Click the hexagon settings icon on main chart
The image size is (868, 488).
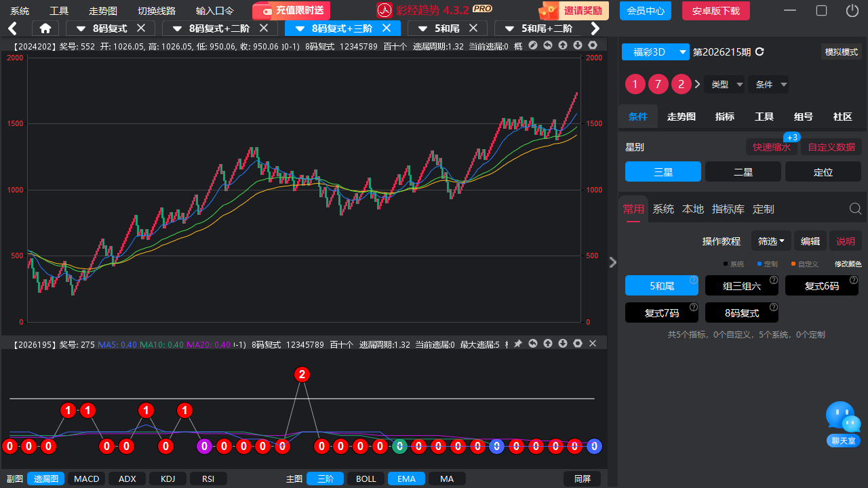[x=593, y=45]
